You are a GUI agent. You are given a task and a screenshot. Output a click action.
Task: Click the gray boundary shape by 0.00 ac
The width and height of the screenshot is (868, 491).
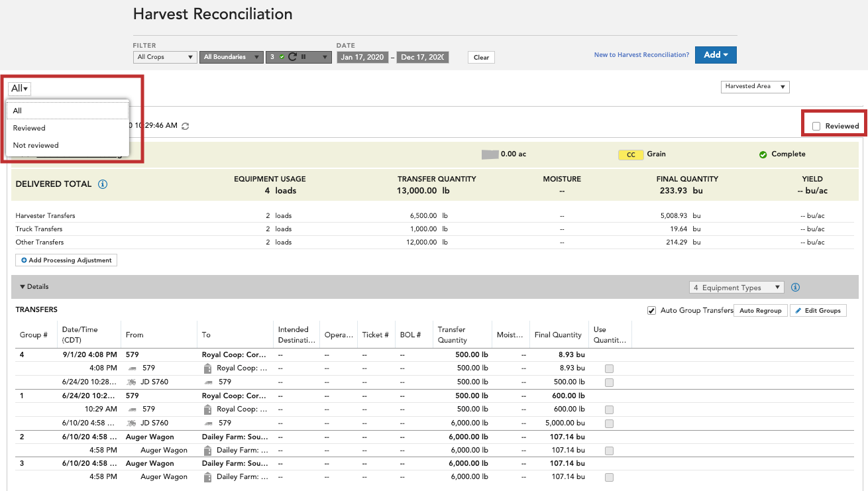(x=490, y=154)
